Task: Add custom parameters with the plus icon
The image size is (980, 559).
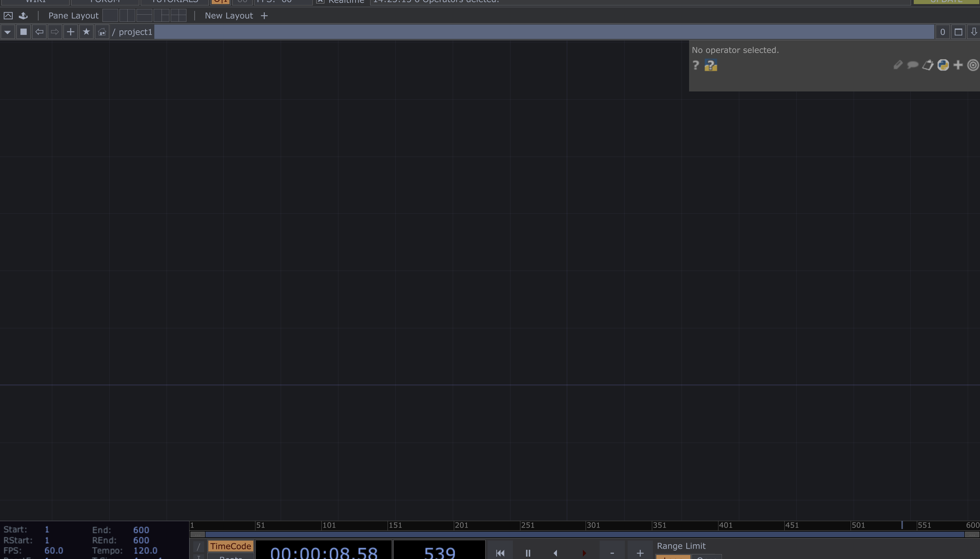Action: coord(958,65)
